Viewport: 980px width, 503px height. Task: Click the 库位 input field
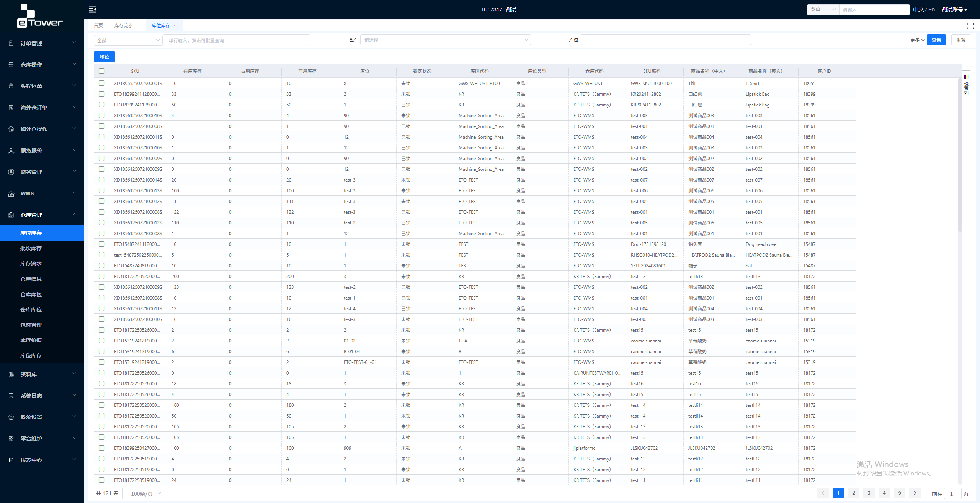665,40
